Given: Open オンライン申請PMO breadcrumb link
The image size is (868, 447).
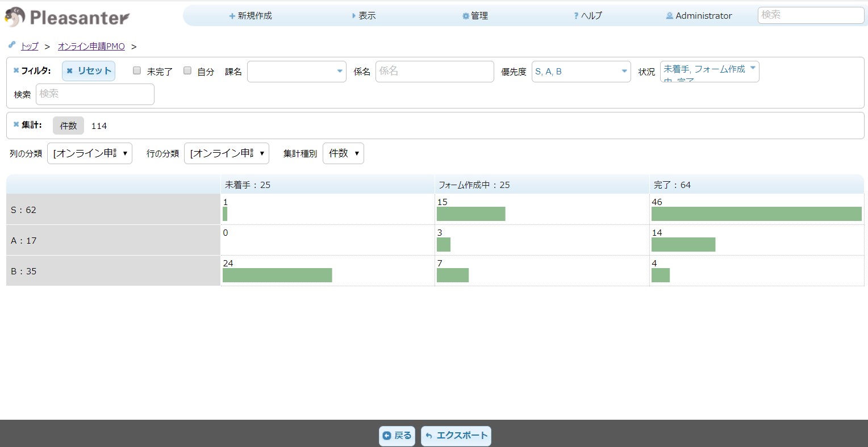Looking at the screenshot, I should point(91,47).
